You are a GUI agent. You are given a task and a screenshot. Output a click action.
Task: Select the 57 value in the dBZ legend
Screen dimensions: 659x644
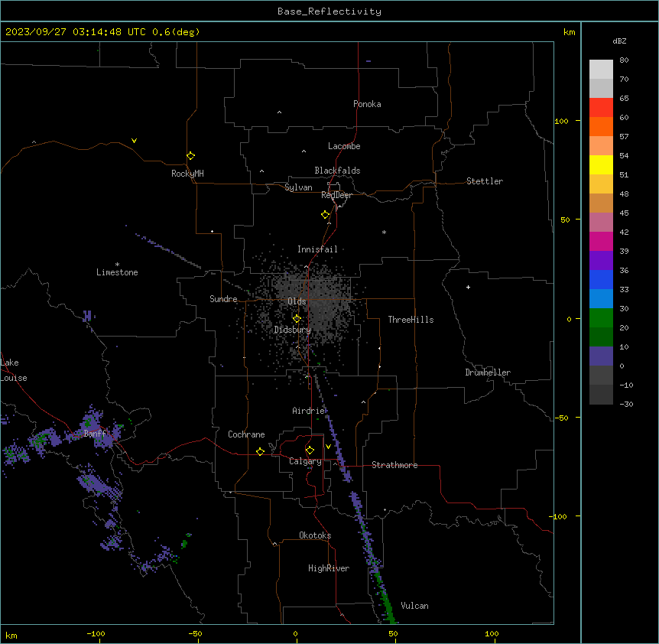tap(624, 137)
